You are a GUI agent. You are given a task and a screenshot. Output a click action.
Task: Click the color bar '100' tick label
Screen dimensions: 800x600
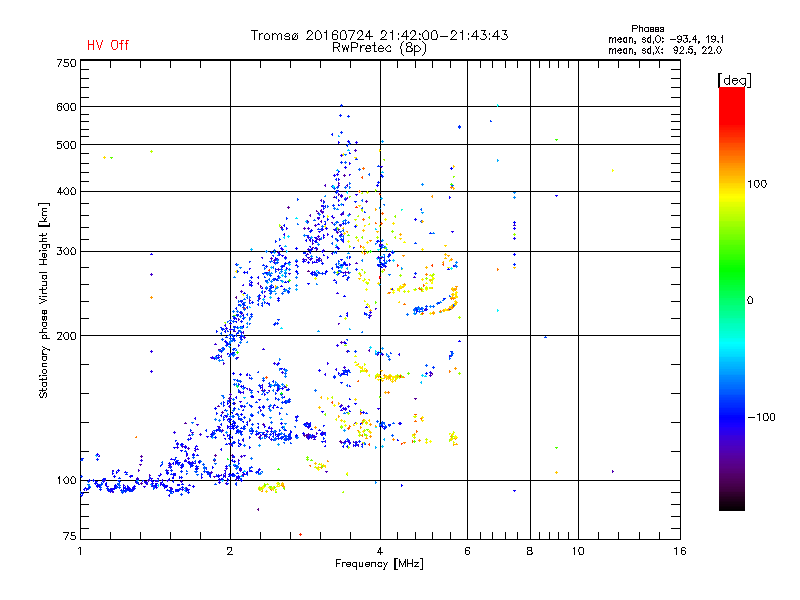point(757,184)
